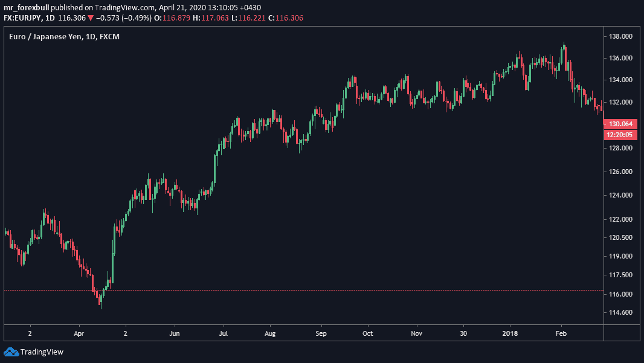This screenshot has width=644, height=363.
Task: Click the 138.000 label on price axis
Action: (620, 36)
